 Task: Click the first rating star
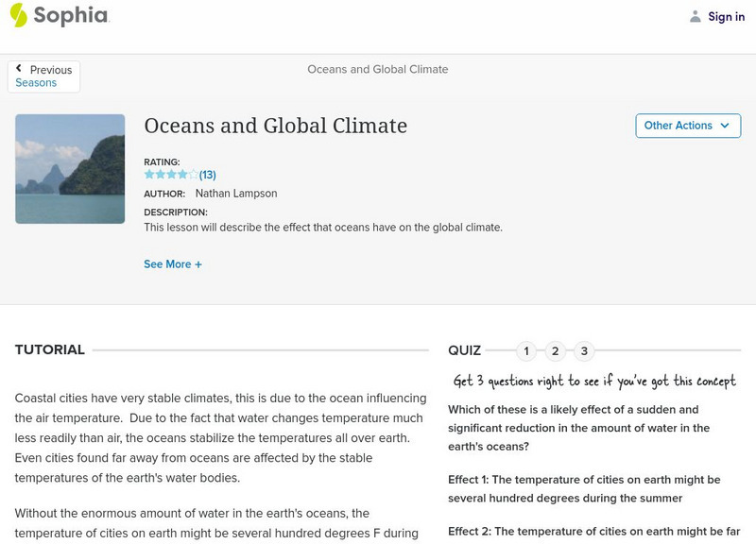tap(149, 174)
